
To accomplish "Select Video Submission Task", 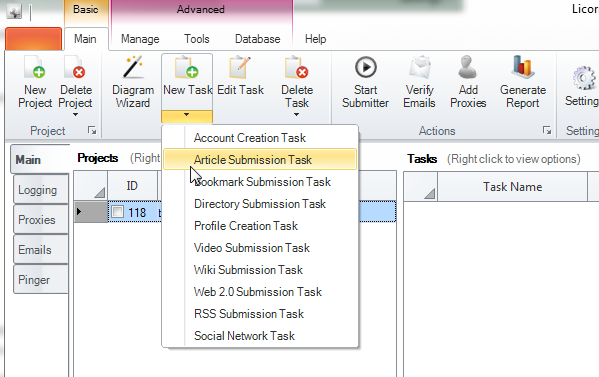I will point(252,248).
